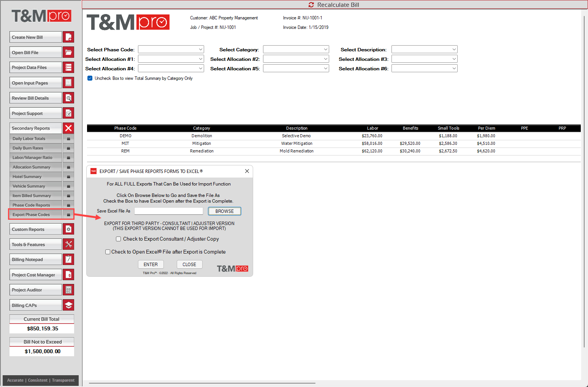Open Vehicle Summary report
The height and width of the screenshot is (387, 588).
(36, 186)
